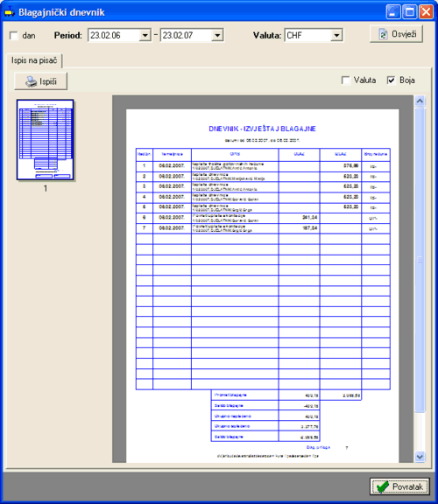
Task: Click amount 167,54 in row 7
Action: click(309, 227)
